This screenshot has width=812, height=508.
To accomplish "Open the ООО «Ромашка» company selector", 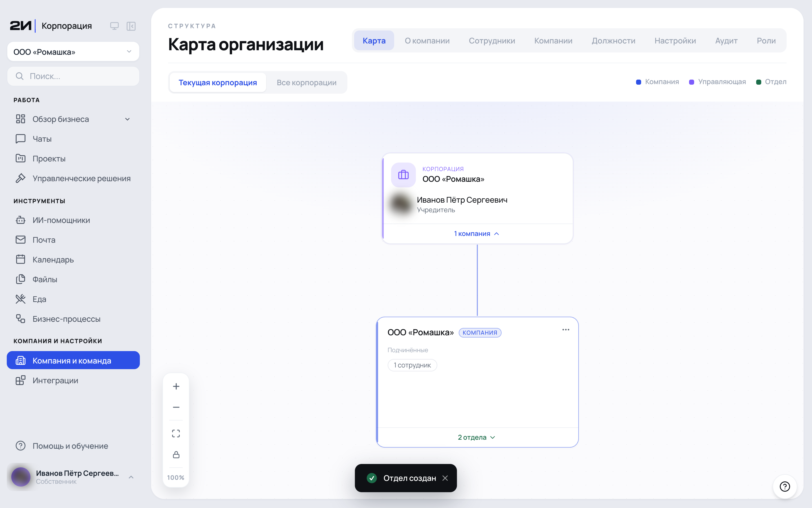I will tap(73, 52).
